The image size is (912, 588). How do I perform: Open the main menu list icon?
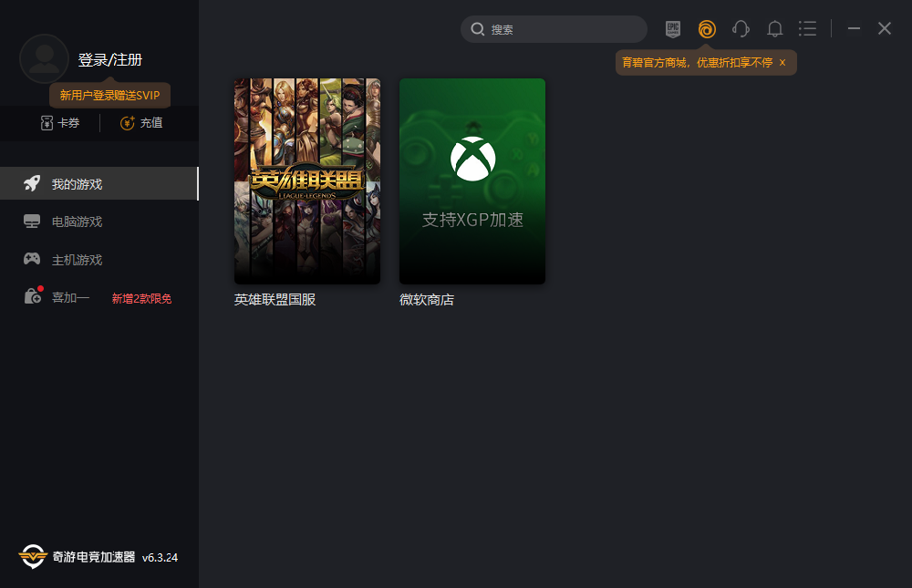click(x=807, y=28)
